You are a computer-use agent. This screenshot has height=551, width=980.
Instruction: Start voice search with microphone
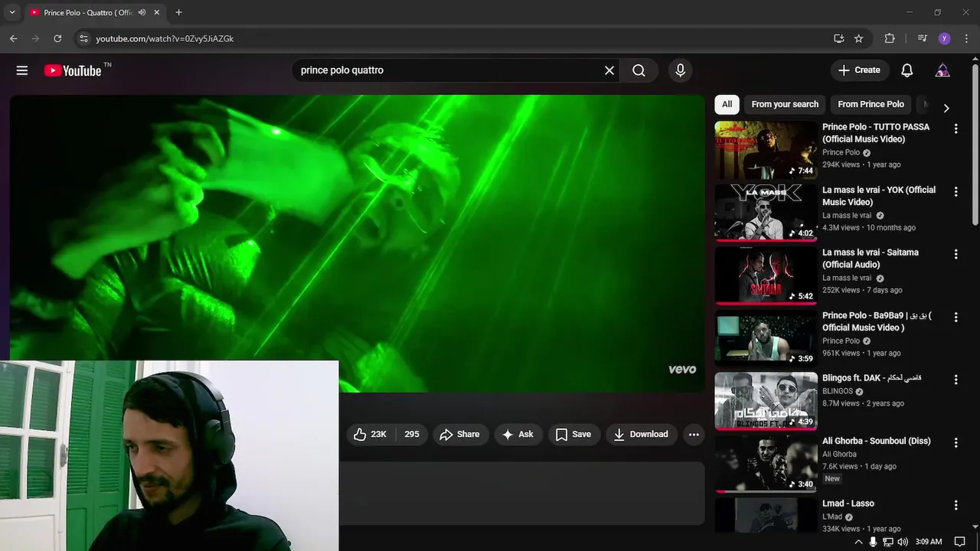680,70
